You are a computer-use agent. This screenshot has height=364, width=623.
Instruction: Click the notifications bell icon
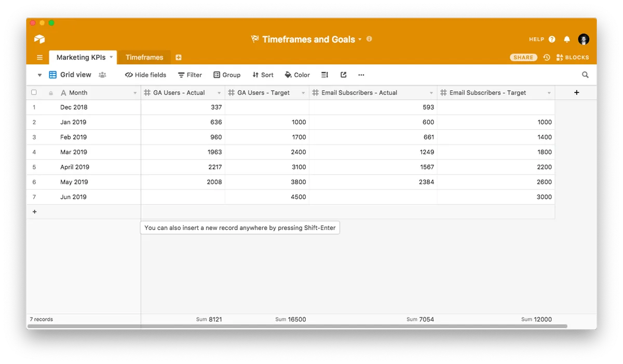[567, 39]
